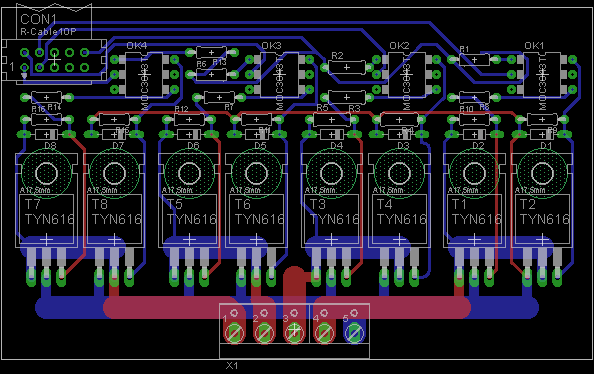Click the T8 thyristor name
594x374 pixels.
100,205
